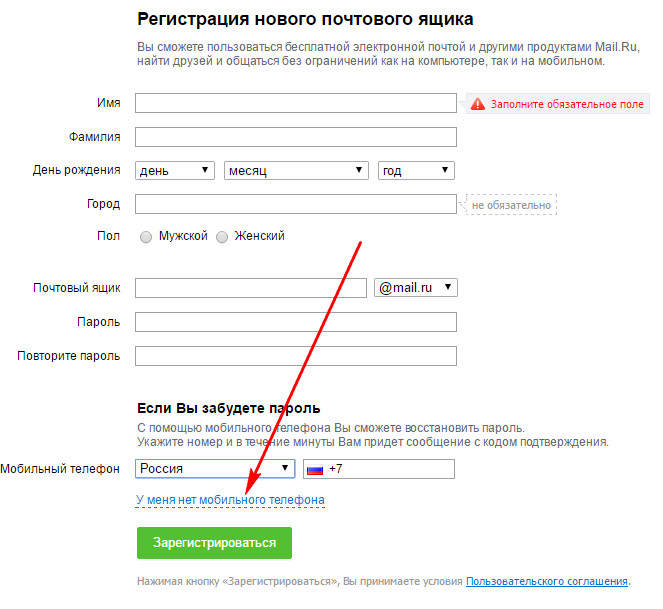Click У меня нет мобильного телефона link

230,499
